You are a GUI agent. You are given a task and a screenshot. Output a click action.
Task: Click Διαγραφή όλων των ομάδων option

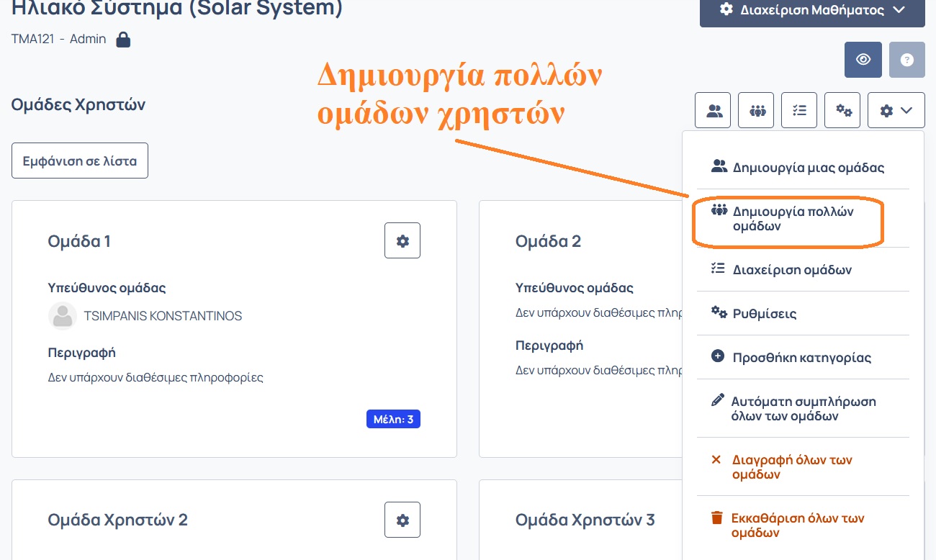(x=791, y=467)
